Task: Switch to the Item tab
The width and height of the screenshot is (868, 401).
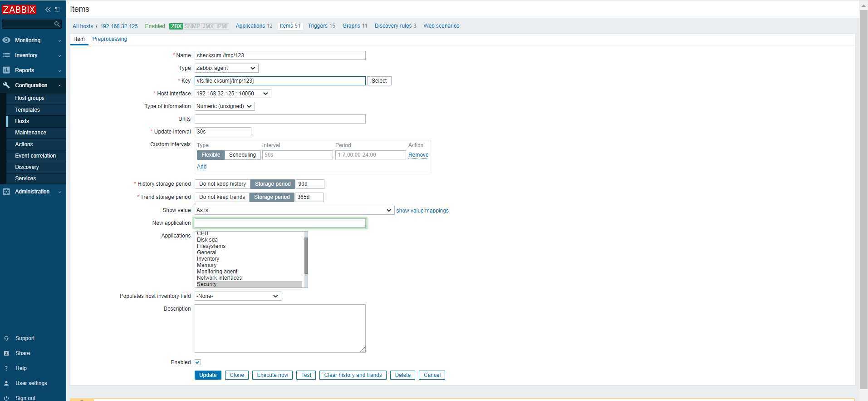Action: pos(79,39)
